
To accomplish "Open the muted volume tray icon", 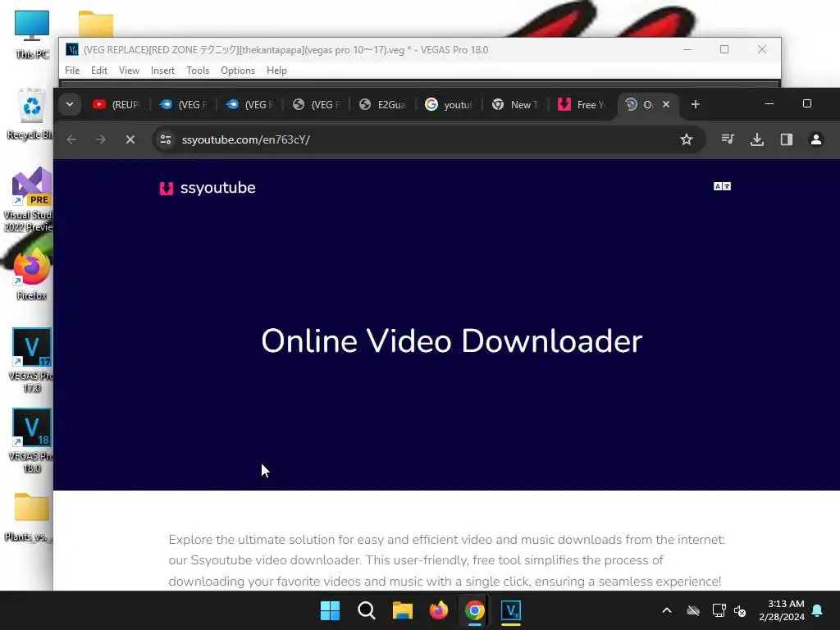I will 740,610.
